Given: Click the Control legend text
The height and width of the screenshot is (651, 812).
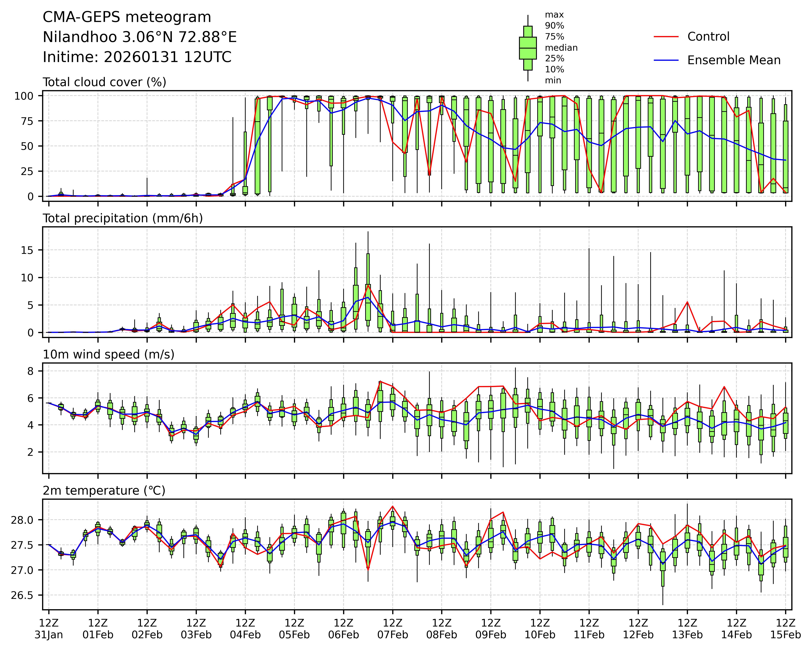Looking at the screenshot, I should coord(708,37).
